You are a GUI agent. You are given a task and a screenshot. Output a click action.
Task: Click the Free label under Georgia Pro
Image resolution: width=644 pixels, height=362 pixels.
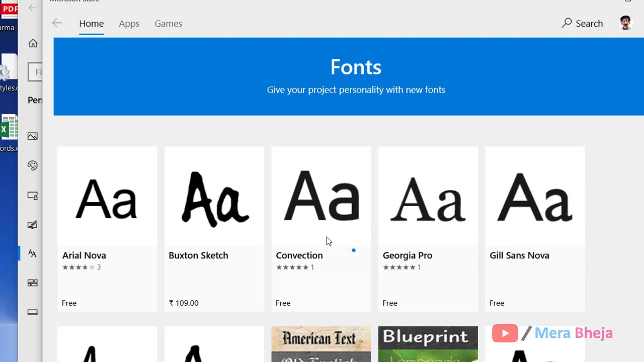(390, 303)
